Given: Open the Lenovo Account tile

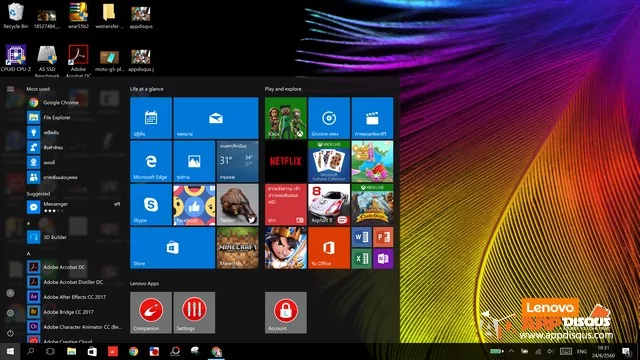Looking at the screenshot, I should (x=286, y=313).
